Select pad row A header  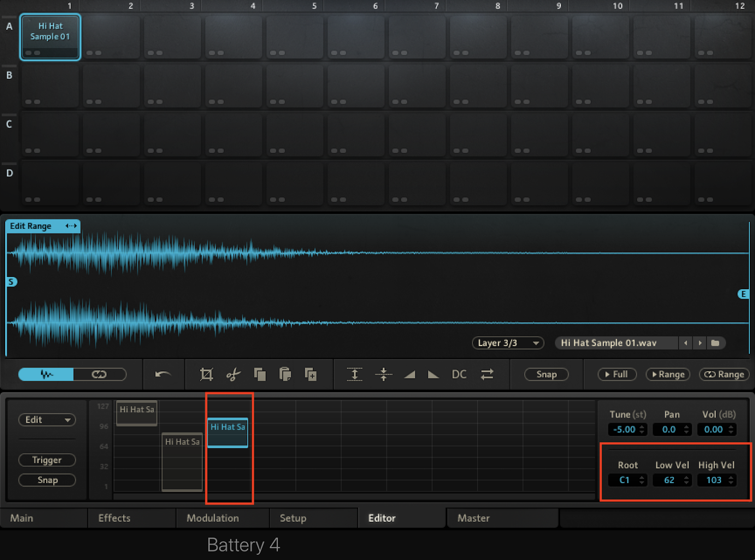tap(9, 26)
